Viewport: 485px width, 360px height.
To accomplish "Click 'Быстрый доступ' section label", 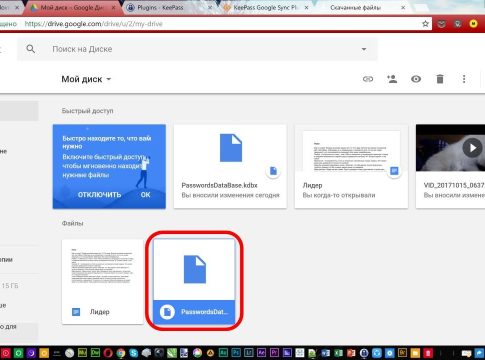I will point(87,111).
